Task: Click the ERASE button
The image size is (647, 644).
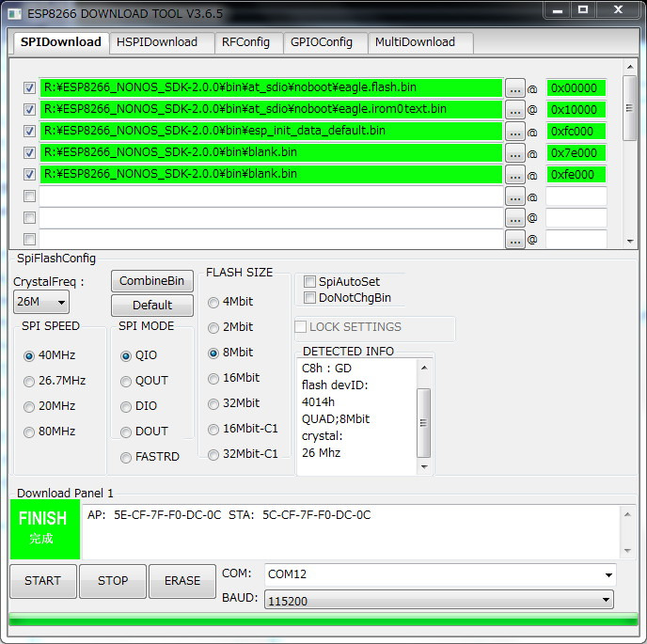Action: point(182,581)
